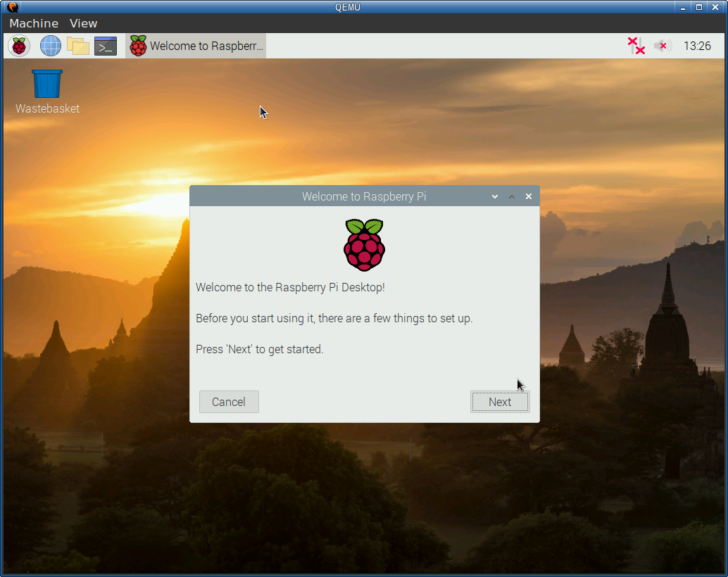The image size is (728, 577).
Task: Open the Raspberry Pi applications menu
Action: point(19,46)
